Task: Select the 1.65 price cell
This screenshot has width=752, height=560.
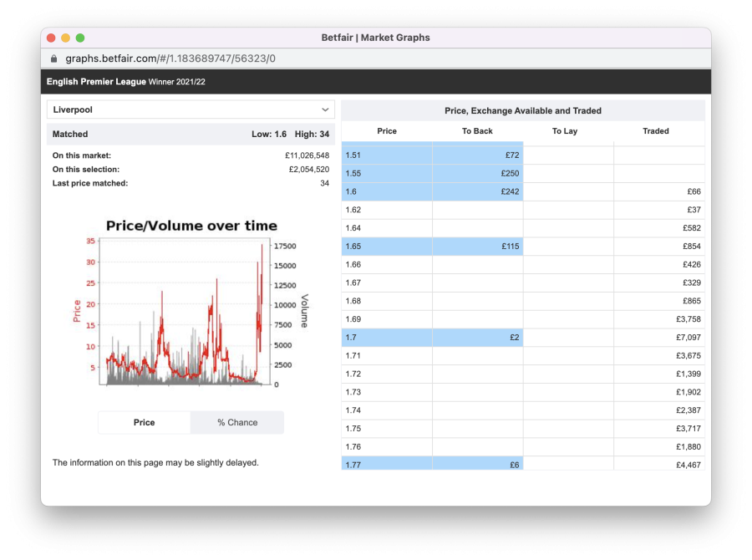Action: tap(387, 247)
